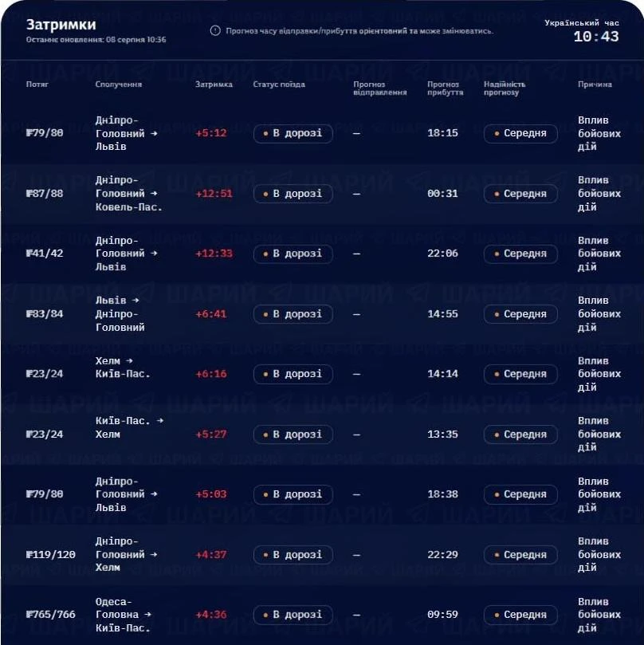644x645 pixels.
Task: Click the train icon next to 87/88
Action: click(29, 193)
